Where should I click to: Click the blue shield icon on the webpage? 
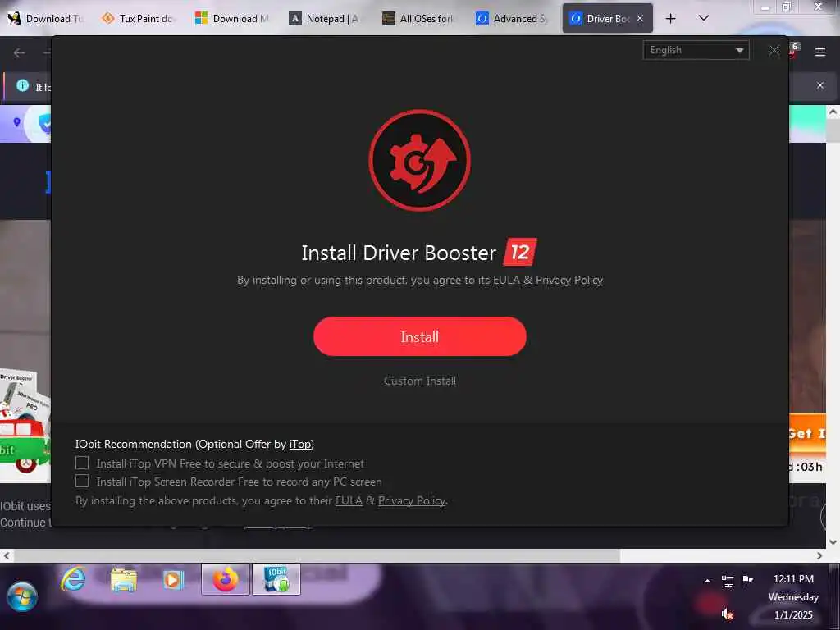pyautogui.click(x=46, y=124)
